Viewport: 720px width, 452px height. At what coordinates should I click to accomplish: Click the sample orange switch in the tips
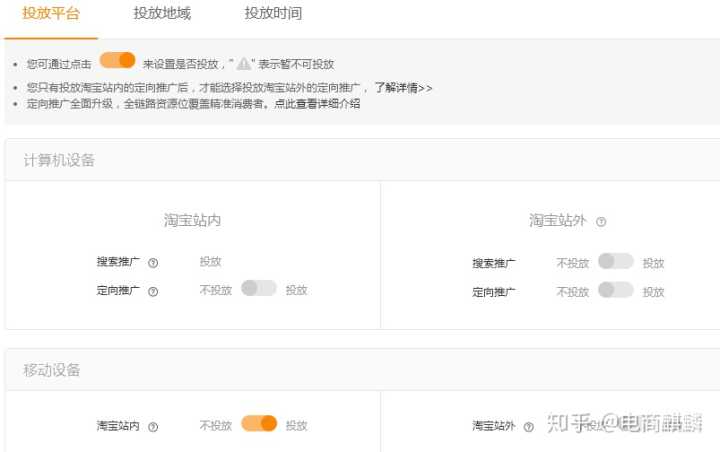(117, 61)
